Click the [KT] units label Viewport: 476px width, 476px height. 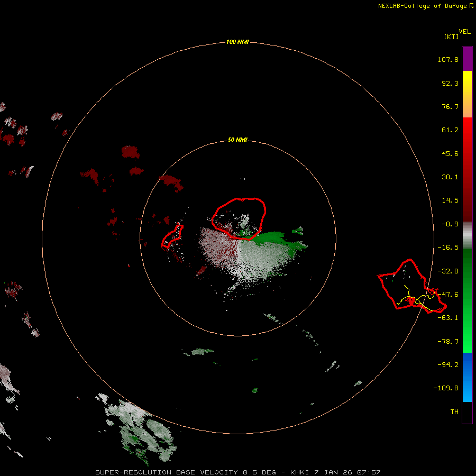pyautogui.click(x=452, y=36)
